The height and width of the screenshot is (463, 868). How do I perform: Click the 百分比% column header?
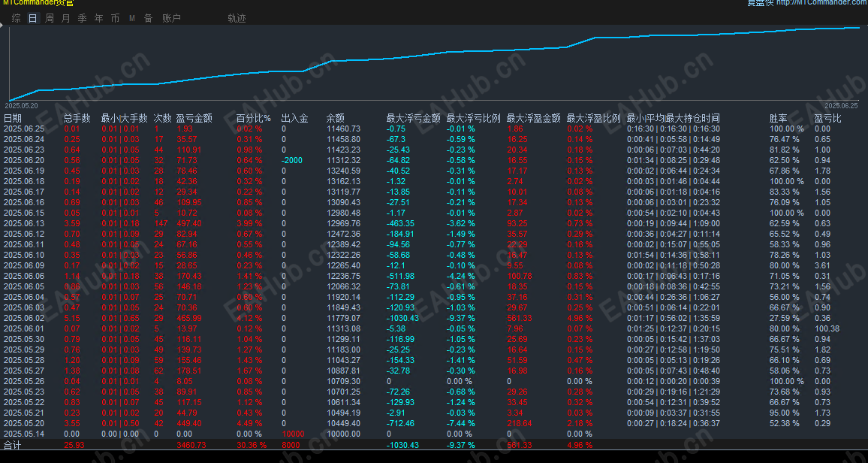click(x=254, y=118)
